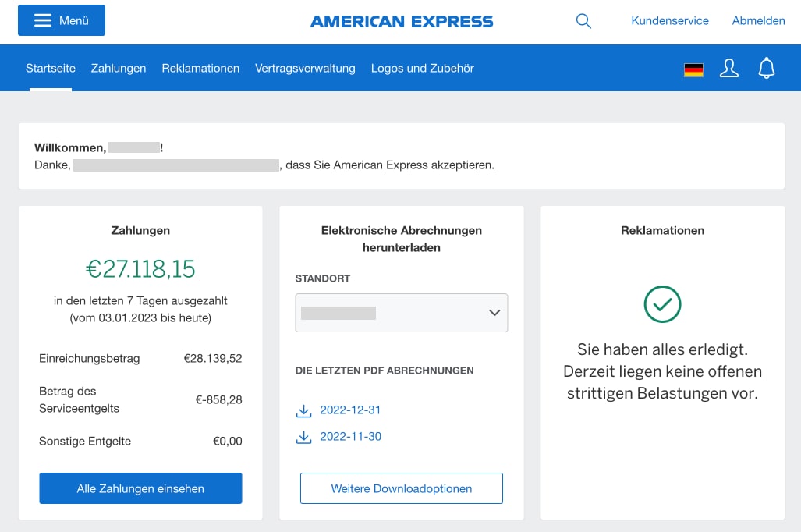Open the search function
Screen dimensions: 801x532
(x=583, y=21)
